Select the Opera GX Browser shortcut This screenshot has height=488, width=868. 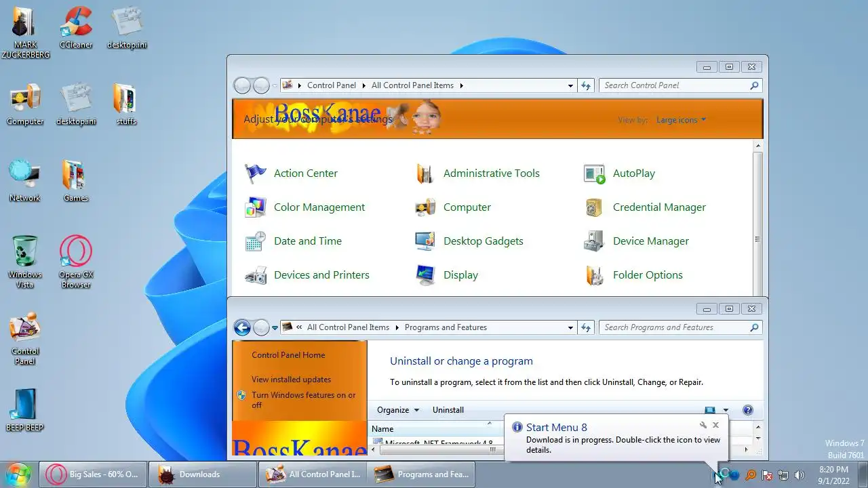pyautogui.click(x=76, y=262)
